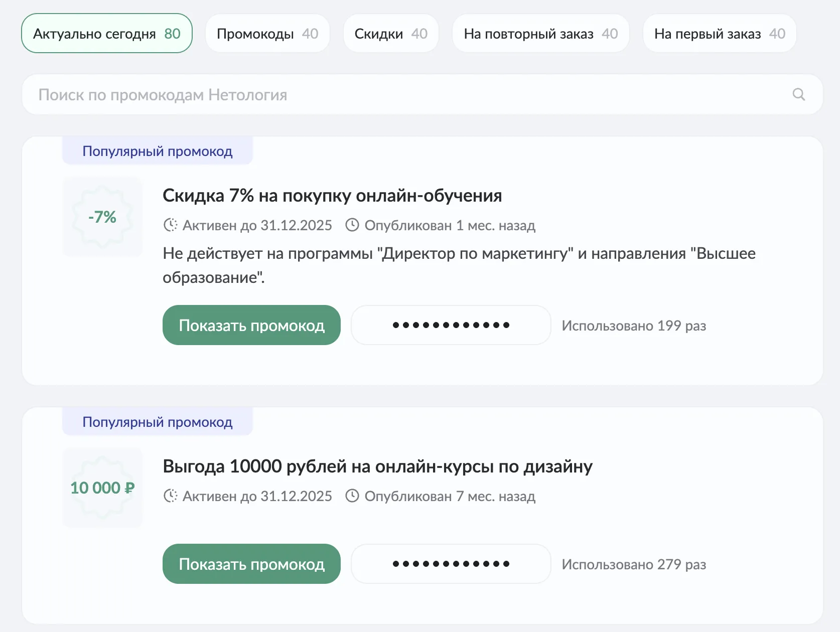Click the dotted promo code field on the 10000 ₽ card
This screenshot has height=632, width=840.
coord(450,564)
